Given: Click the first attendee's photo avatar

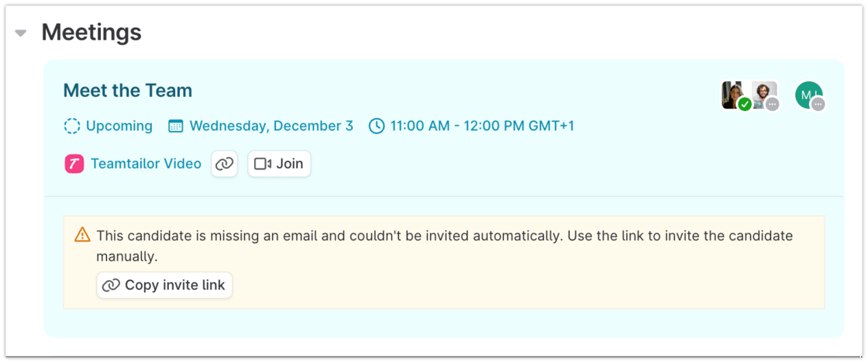Looking at the screenshot, I should tap(731, 93).
